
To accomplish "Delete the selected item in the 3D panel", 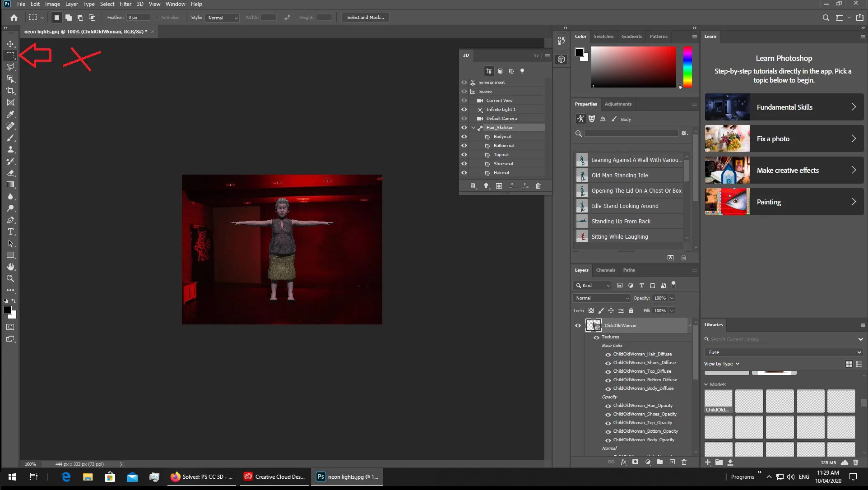I will (x=538, y=186).
